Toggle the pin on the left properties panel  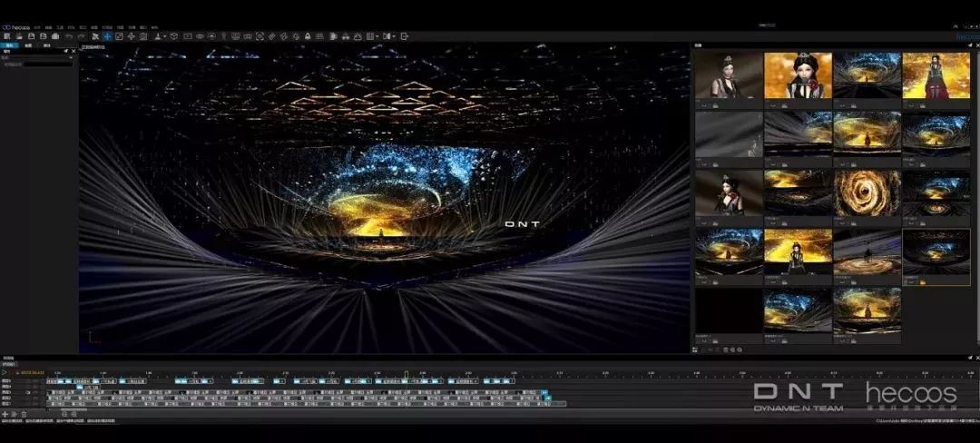click(x=66, y=51)
